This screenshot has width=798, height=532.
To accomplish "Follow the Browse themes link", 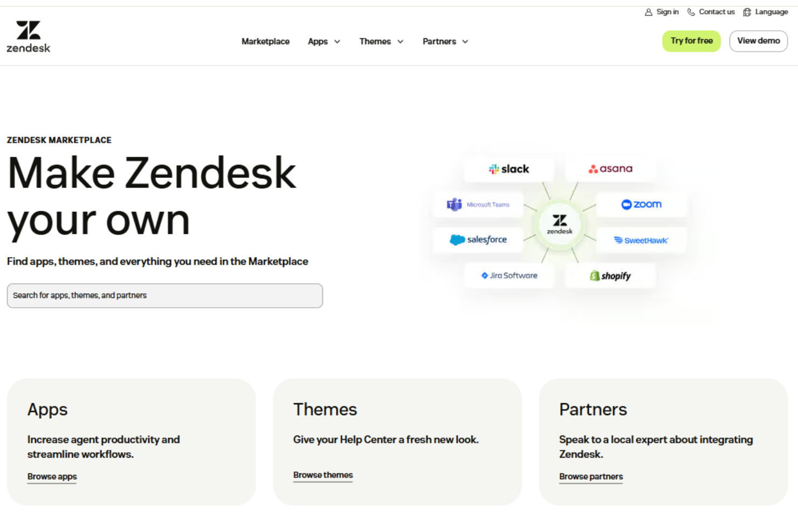I will [322, 475].
